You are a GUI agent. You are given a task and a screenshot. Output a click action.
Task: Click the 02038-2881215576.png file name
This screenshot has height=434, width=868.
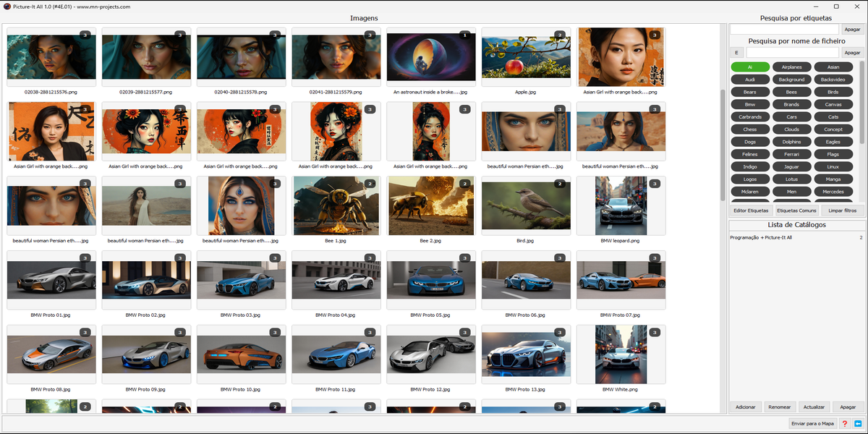51,93
